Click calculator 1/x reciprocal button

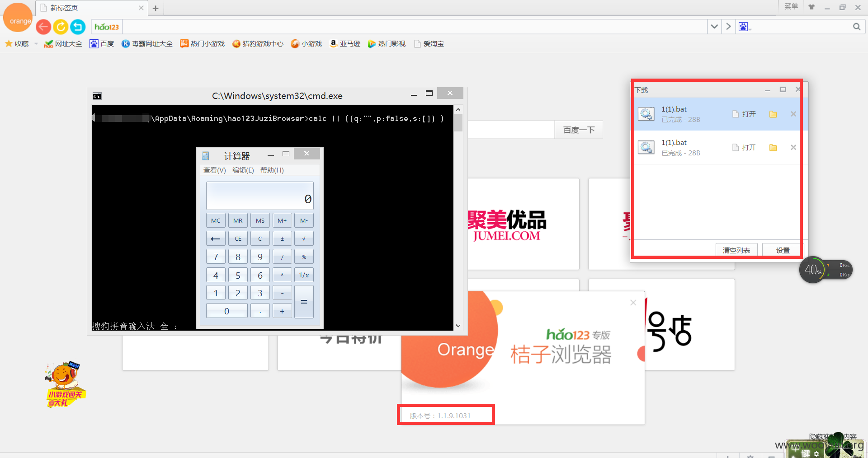(304, 275)
